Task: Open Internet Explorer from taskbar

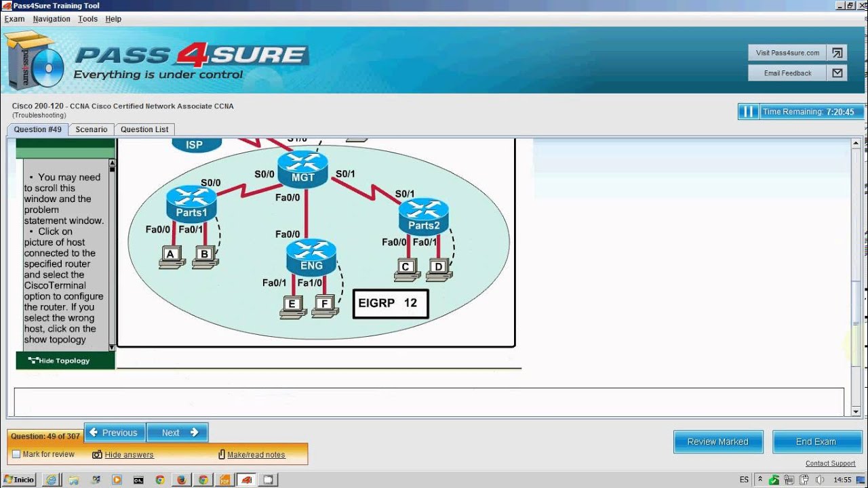Action: pyautogui.click(x=51, y=480)
